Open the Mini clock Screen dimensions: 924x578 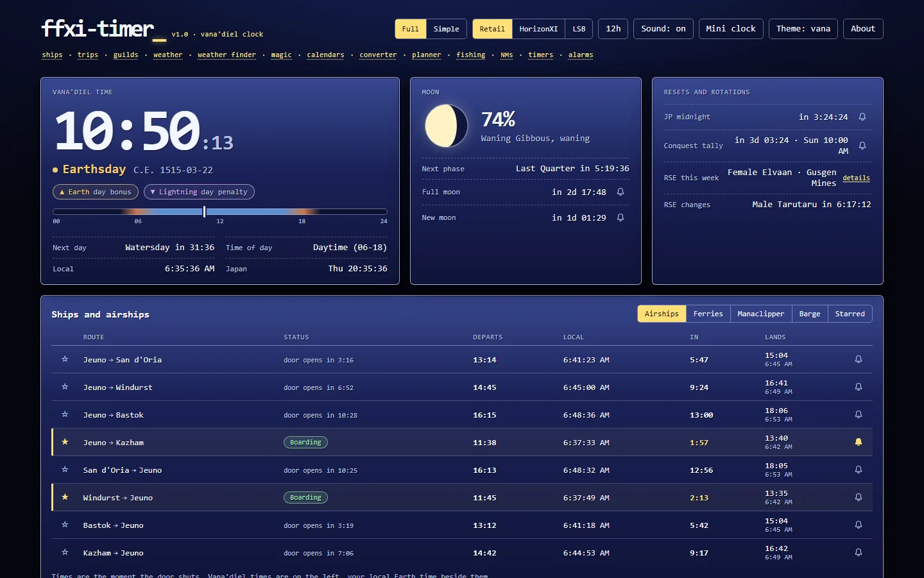click(731, 29)
